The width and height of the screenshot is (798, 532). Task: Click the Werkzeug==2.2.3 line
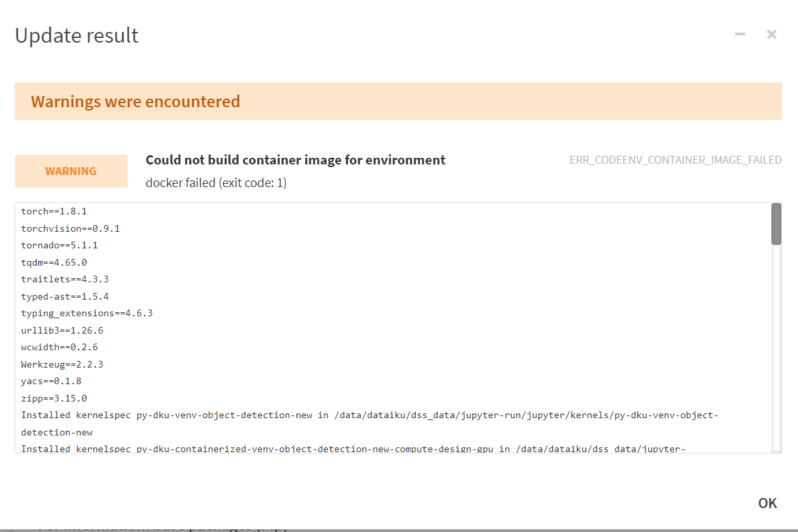(x=62, y=364)
